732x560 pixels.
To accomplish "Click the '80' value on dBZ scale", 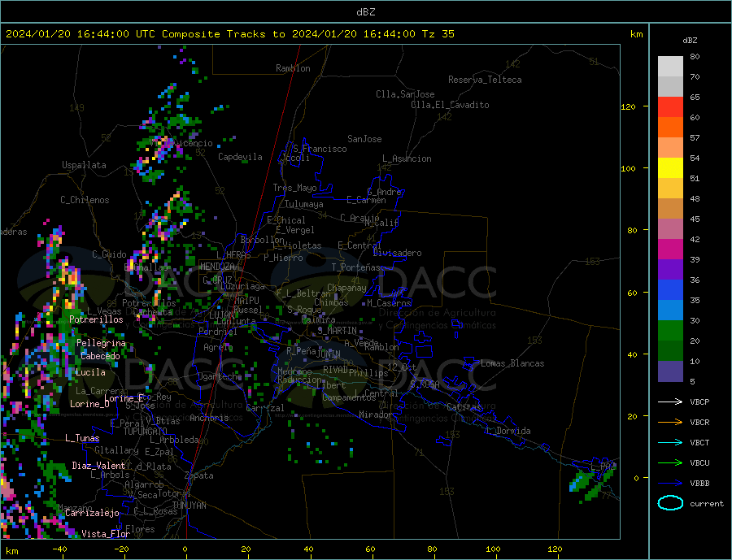I will click(x=695, y=56).
